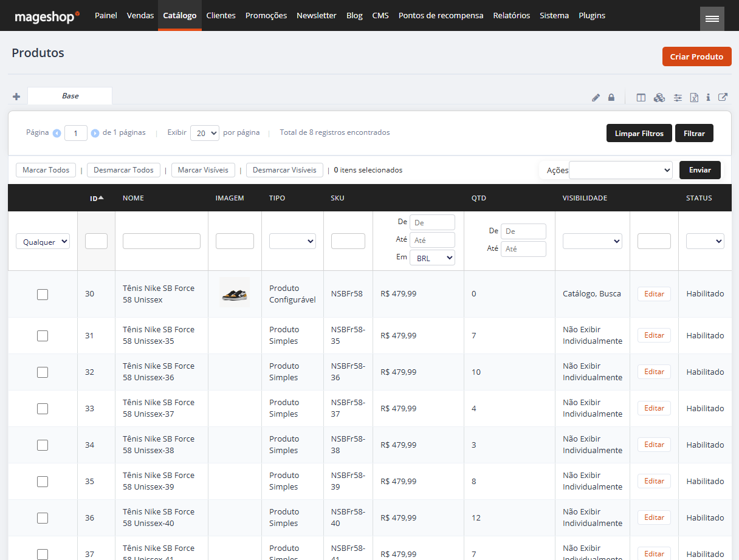Image resolution: width=739 pixels, height=560 pixels.
Task: Switch to the Base store tab
Action: pos(69,96)
